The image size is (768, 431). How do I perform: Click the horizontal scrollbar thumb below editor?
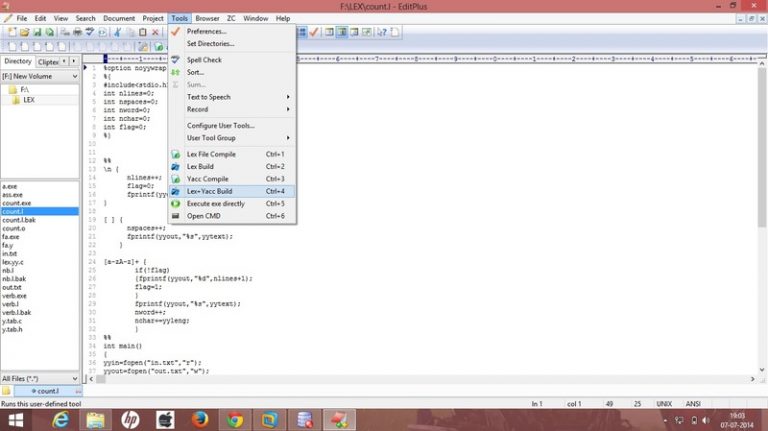tap(100, 379)
